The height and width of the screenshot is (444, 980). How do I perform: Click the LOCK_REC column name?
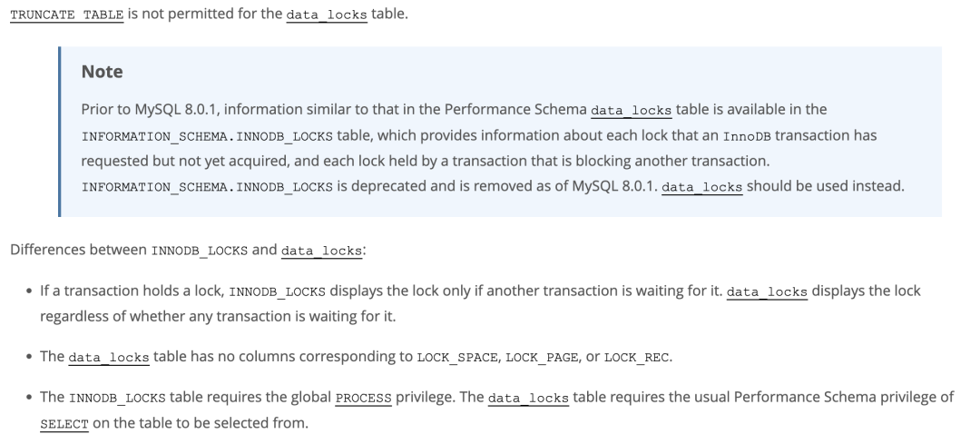coord(636,358)
